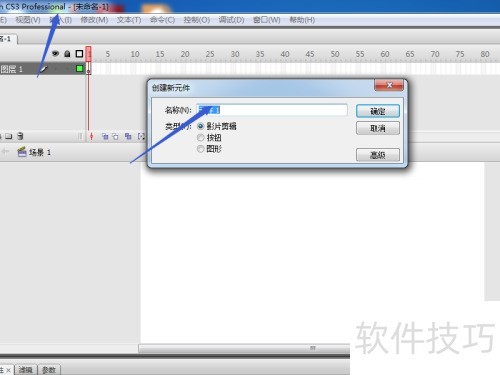500x375 pixels.
Task: Open the 帮助(H) menu
Action: point(302,20)
